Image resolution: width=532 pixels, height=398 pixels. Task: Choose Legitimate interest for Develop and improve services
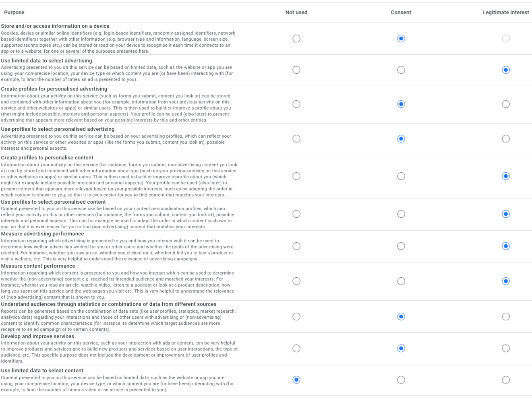pos(506,349)
